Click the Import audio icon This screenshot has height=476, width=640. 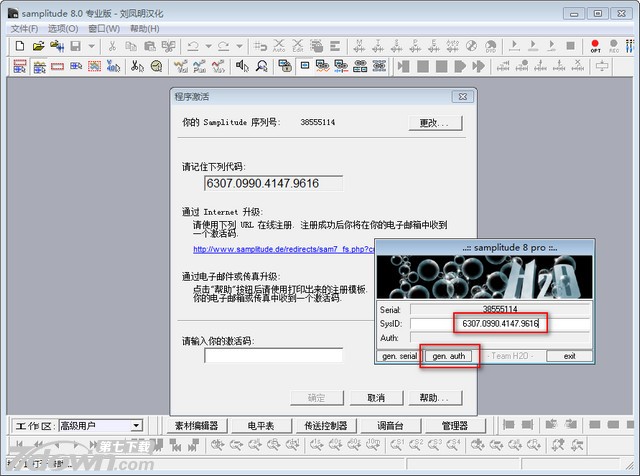(57, 46)
